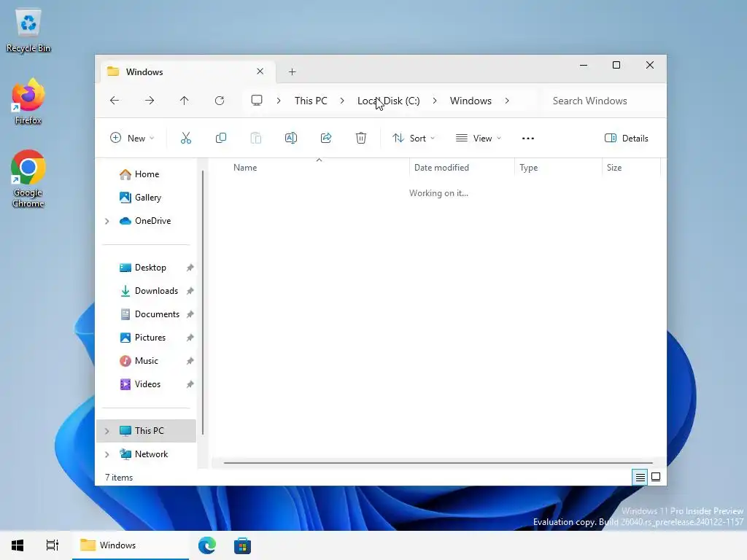Open the See more ellipsis menu
This screenshot has height=560, width=747.
528,138
